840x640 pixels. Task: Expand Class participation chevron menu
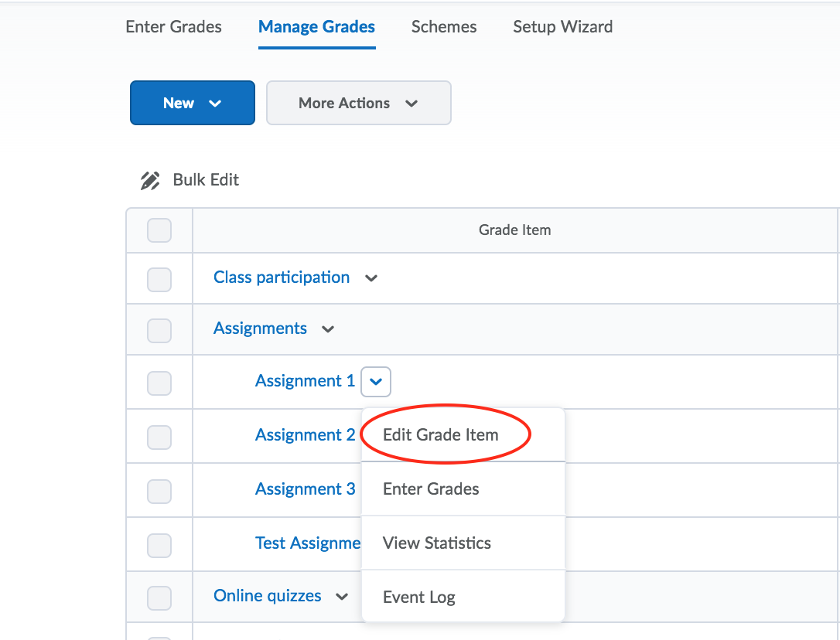click(x=371, y=278)
